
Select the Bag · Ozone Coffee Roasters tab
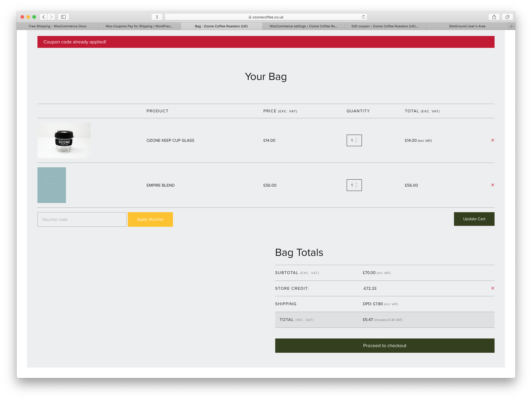pyautogui.click(x=221, y=26)
